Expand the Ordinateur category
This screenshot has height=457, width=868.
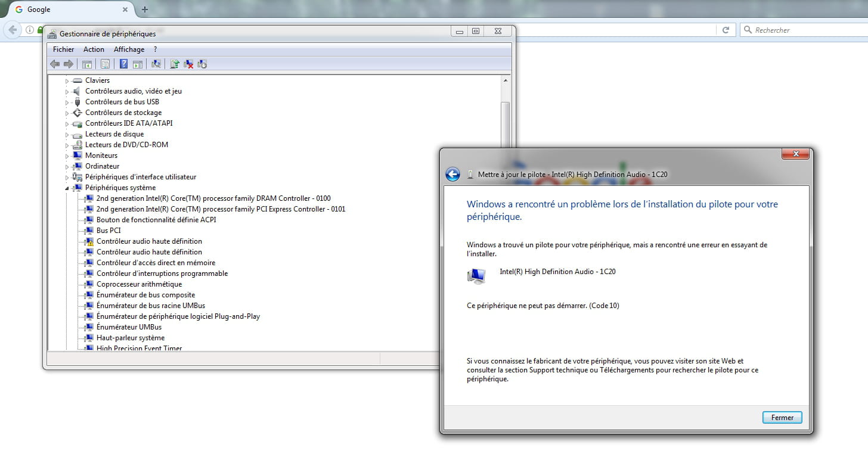click(67, 166)
